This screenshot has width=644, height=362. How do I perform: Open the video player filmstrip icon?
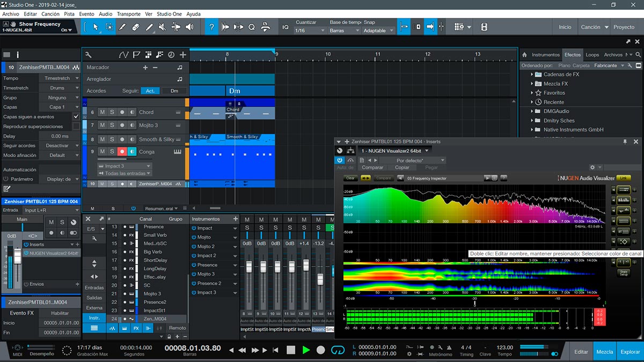click(484, 27)
